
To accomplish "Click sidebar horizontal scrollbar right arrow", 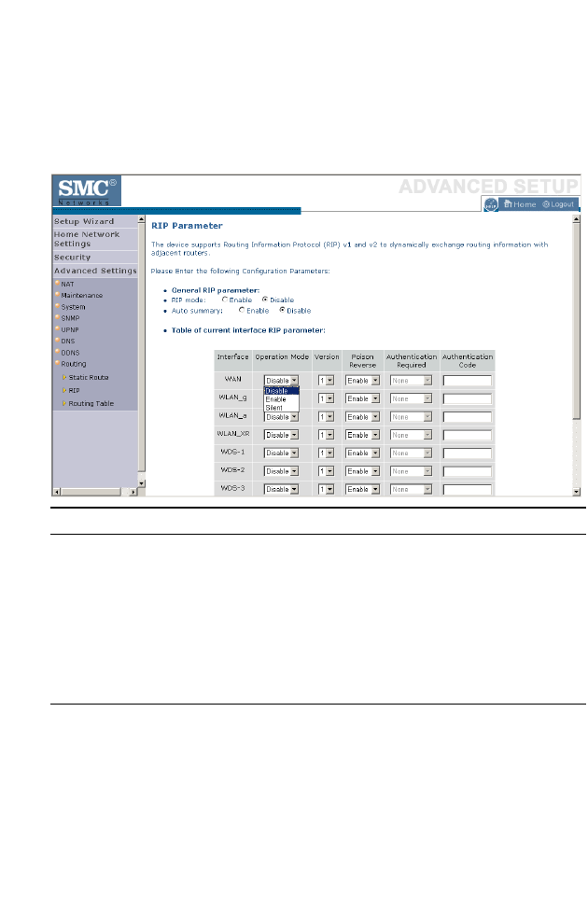I will (x=133, y=492).
